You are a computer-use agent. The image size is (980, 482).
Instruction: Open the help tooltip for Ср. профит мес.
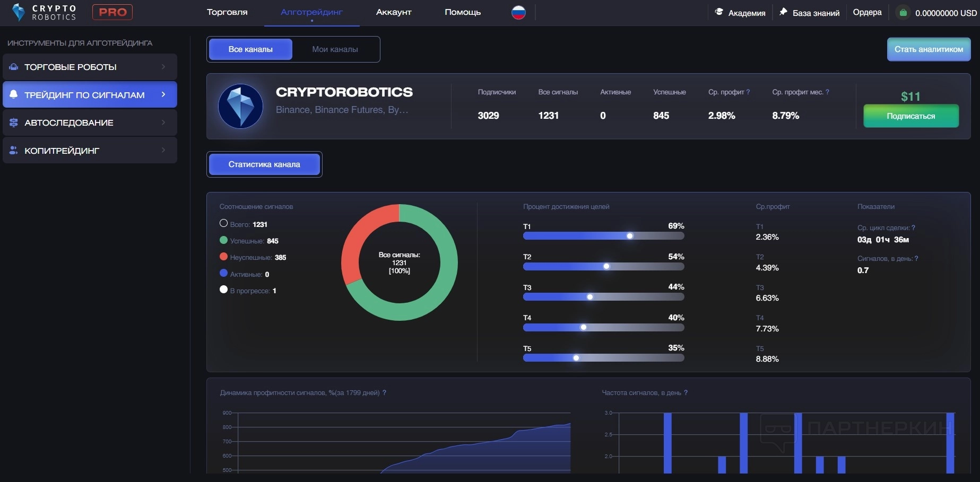point(827,92)
